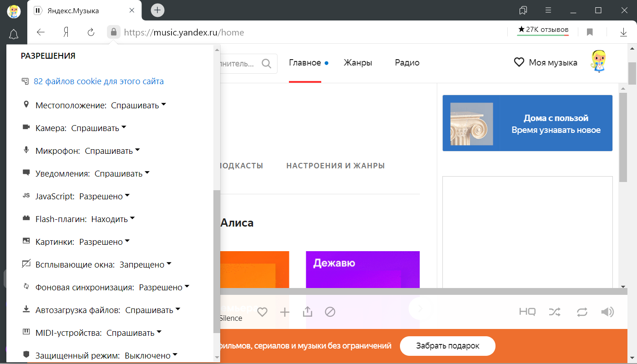Click the player progress bar
The image size is (637, 364).
pyautogui.click(x=423, y=291)
